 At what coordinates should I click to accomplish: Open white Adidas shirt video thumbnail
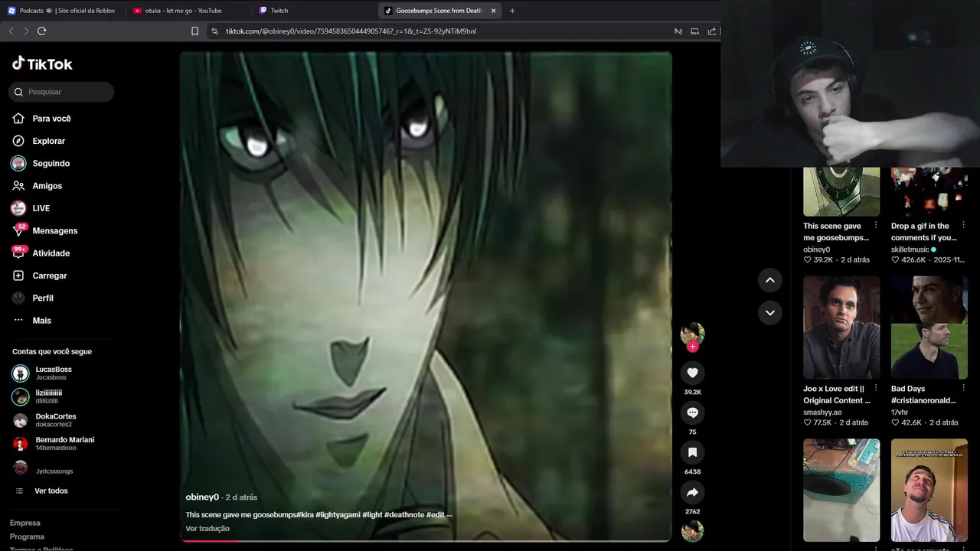click(929, 490)
